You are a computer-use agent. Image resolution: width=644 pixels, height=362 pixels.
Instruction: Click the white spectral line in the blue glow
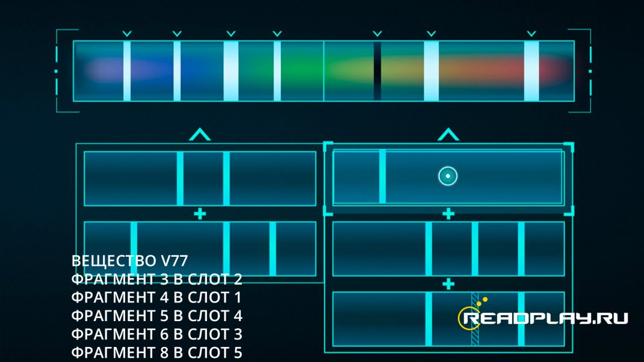[x=177, y=71]
